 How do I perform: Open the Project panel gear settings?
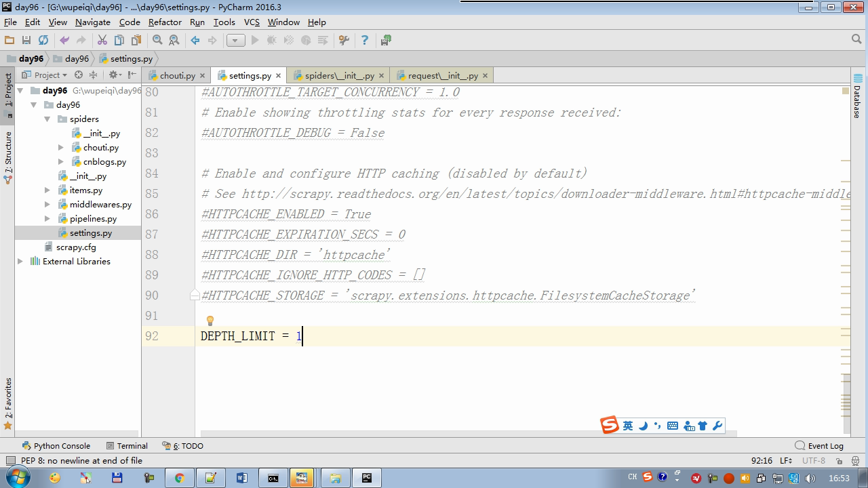(115, 75)
